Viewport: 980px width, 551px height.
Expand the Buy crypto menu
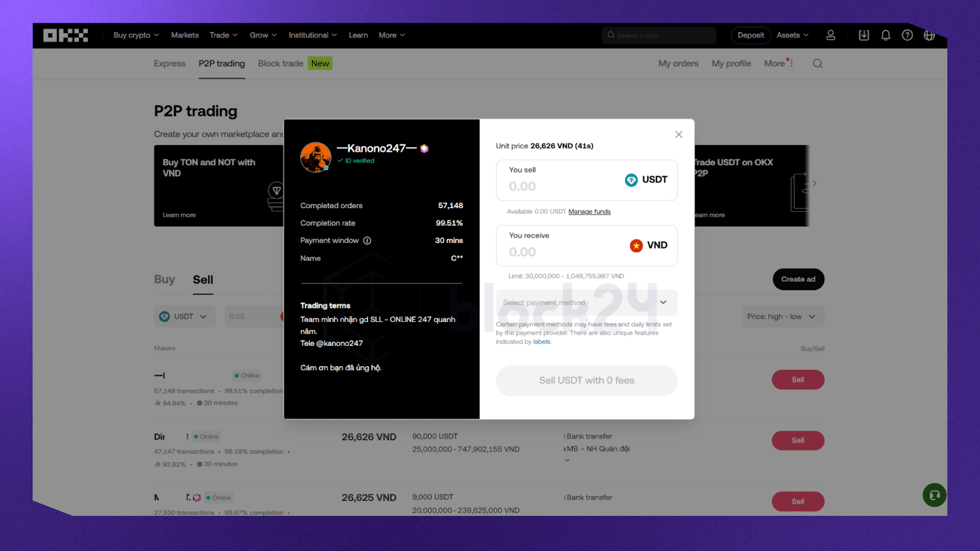tap(136, 36)
